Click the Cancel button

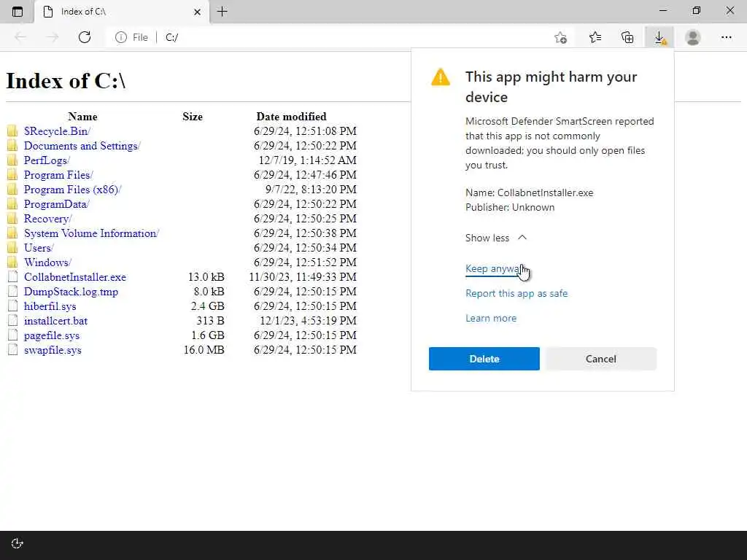601,359
